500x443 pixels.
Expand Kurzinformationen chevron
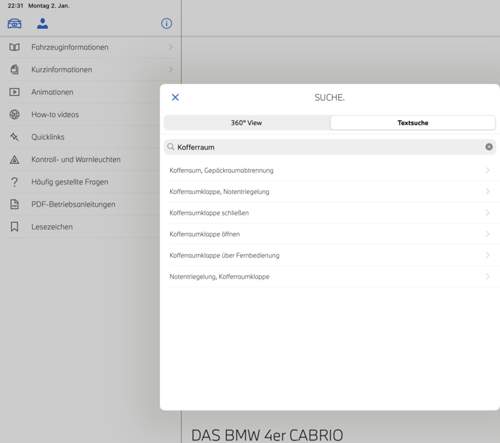click(171, 69)
